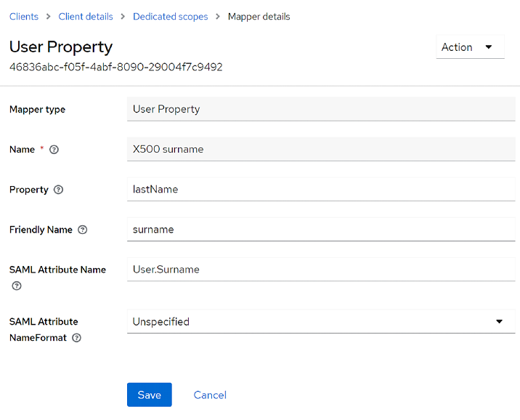Click the SAML Attribute Name help icon

pyautogui.click(x=17, y=286)
